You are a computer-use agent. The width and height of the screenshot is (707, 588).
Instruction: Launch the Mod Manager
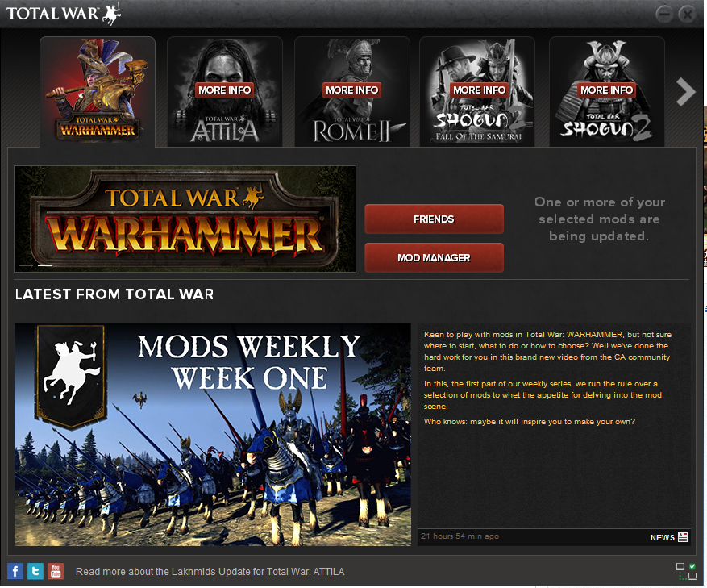tap(435, 257)
